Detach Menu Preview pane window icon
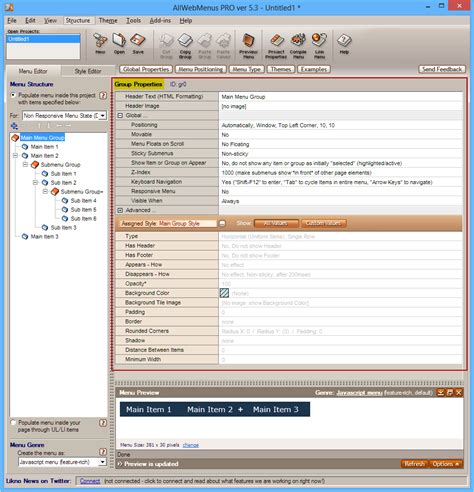The width and height of the screenshot is (474, 492). (x=450, y=392)
